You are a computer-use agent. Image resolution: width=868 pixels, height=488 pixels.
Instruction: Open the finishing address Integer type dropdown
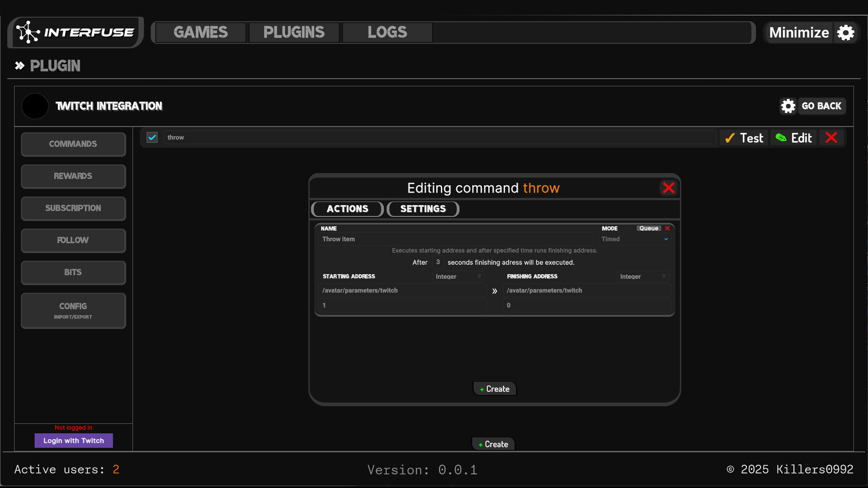[642, 276]
